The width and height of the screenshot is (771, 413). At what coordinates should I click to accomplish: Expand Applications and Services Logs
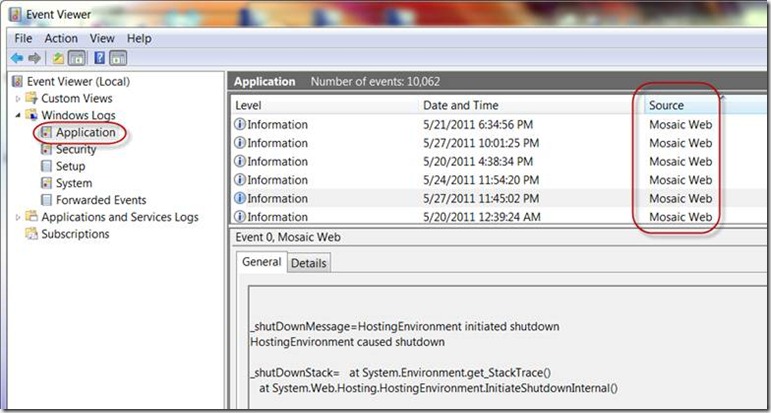pyautogui.click(x=17, y=217)
